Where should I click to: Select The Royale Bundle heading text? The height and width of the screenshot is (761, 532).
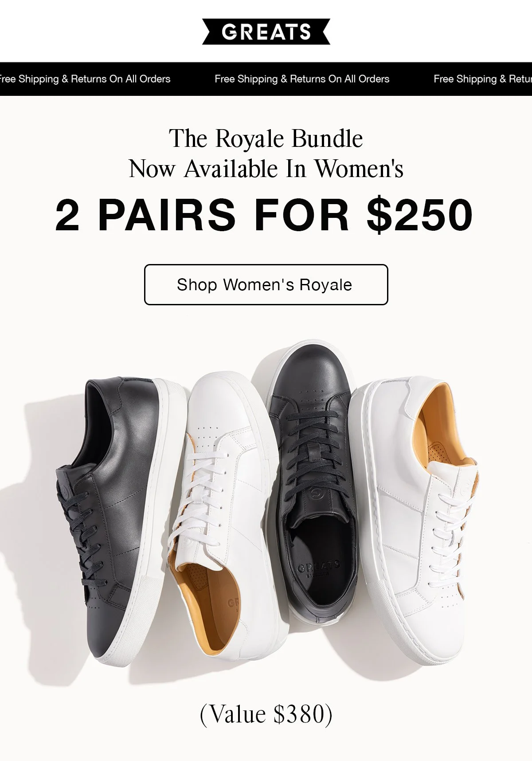coord(266,138)
